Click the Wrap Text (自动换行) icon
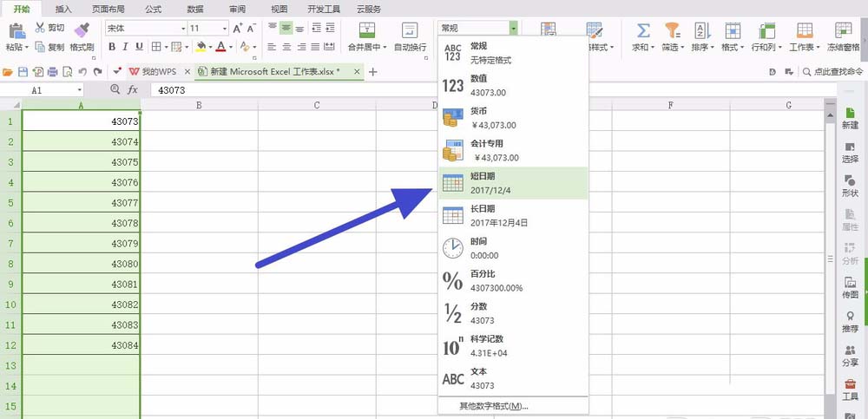This screenshot has height=419, width=868. click(410, 31)
